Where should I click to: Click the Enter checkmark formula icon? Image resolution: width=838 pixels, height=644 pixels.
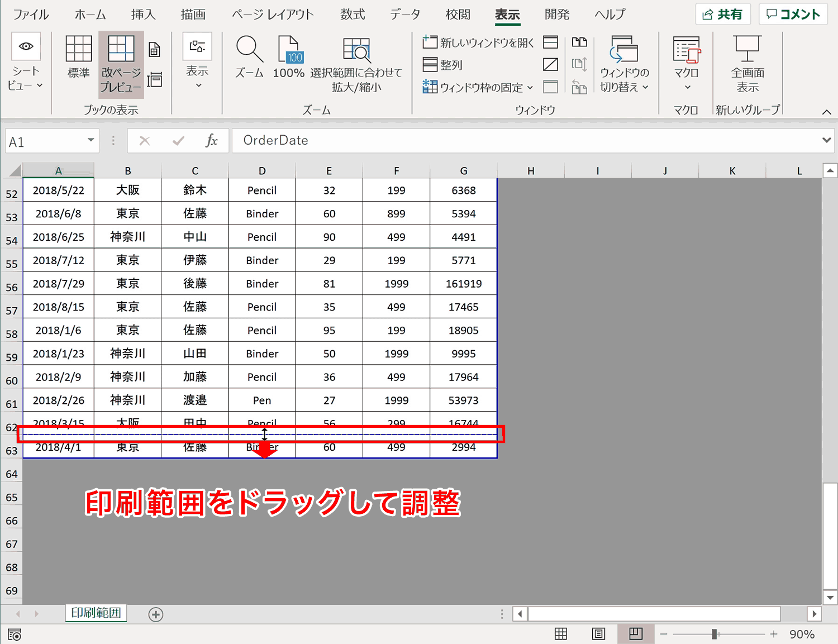(178, 141)
